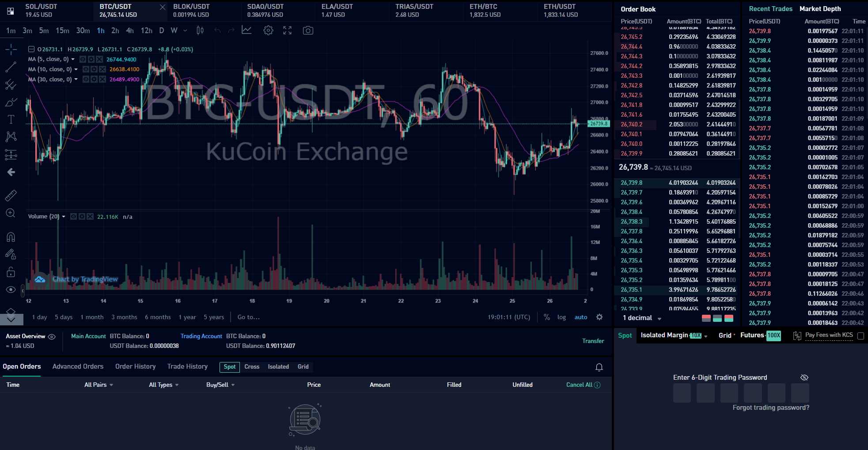Toggle magnet mode
868x450 pixels.
point(11,237)
